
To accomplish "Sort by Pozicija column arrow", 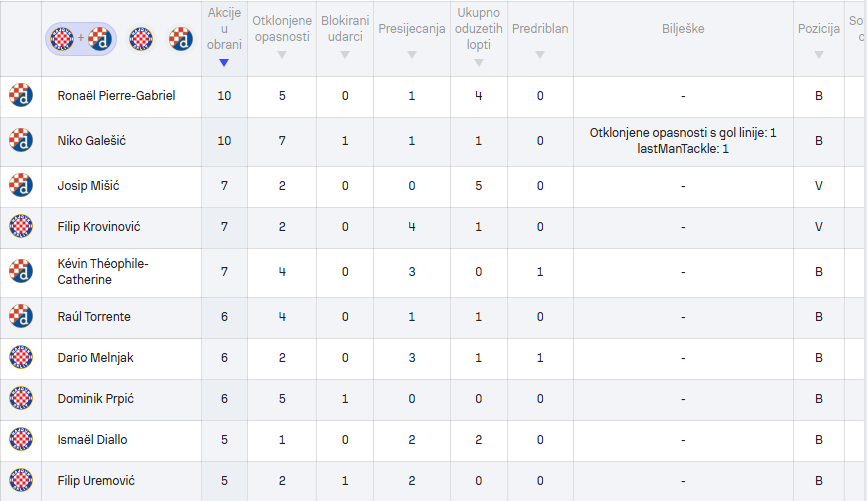I will click(819, 55).
